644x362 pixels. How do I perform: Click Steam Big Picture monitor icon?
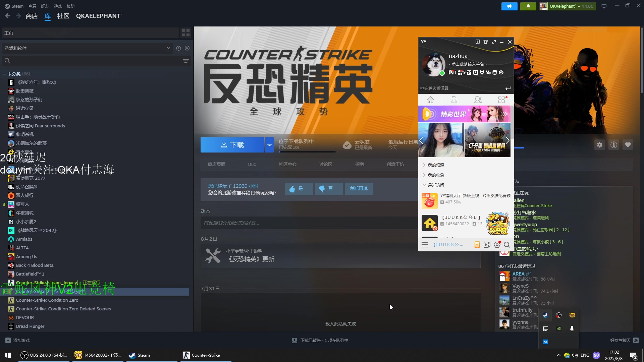click(x=604, y=6)
